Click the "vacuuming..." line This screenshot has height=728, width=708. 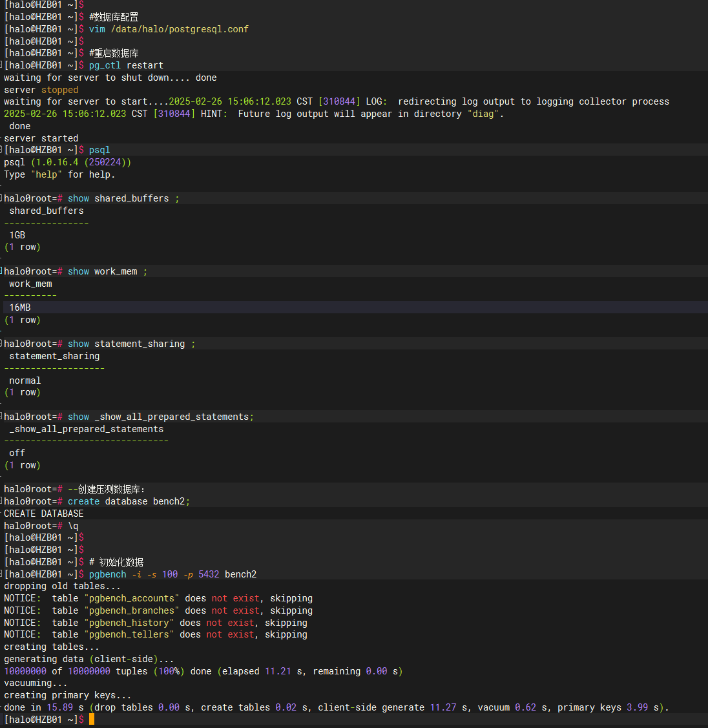36,683
